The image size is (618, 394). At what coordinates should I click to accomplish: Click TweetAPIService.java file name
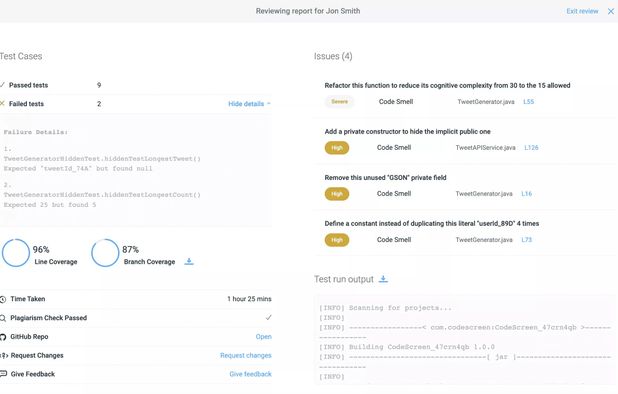click(x=485, y=148)
